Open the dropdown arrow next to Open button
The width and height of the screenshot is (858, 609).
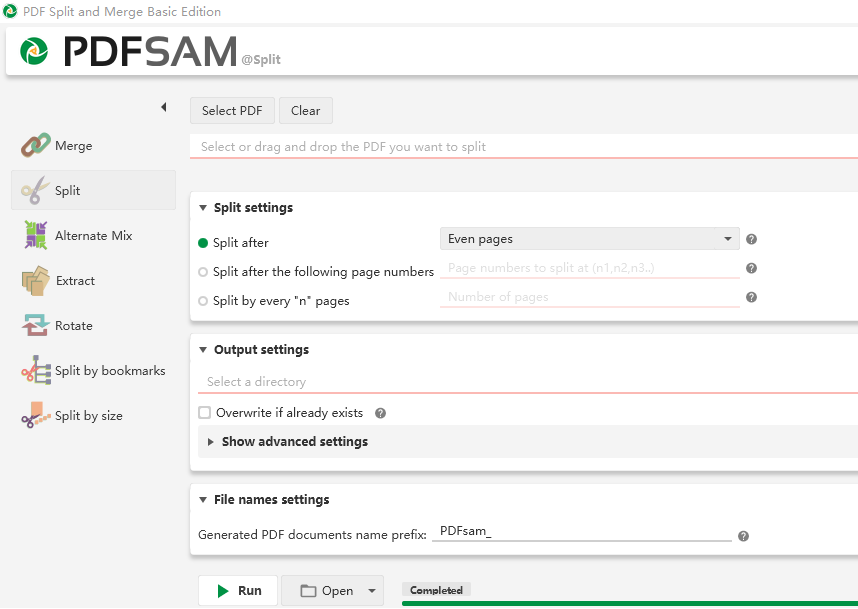point(372,591)
